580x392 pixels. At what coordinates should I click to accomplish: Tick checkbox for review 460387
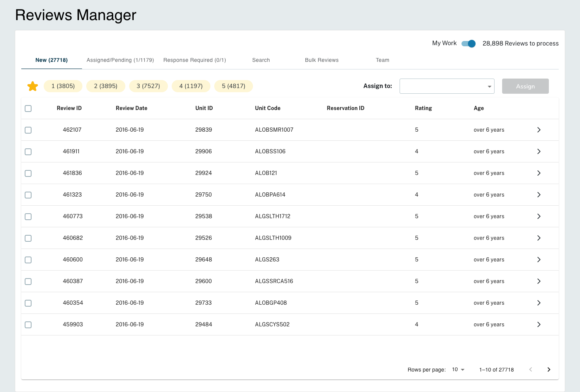tap(28, 282)
